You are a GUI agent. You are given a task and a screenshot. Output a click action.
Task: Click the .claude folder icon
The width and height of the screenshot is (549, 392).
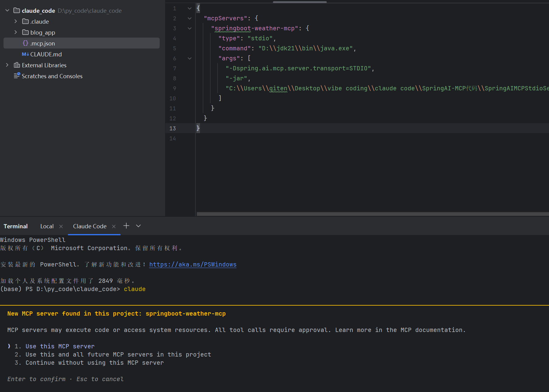click(x=25, y=22)
